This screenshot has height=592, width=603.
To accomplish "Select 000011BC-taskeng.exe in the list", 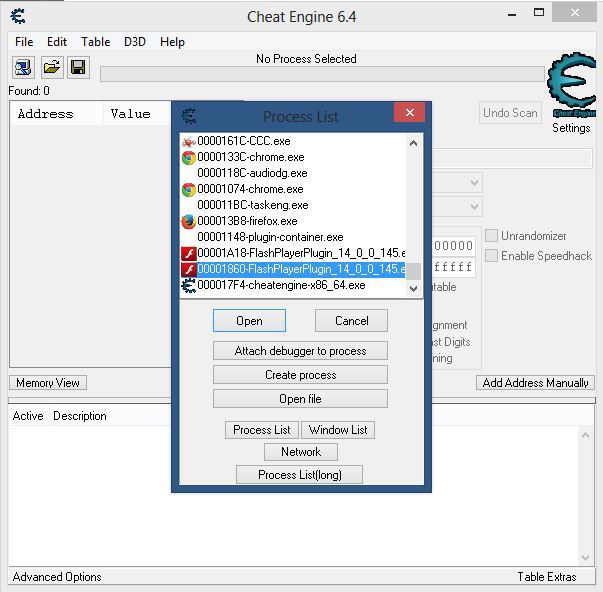I will click(x=292, y=205).
